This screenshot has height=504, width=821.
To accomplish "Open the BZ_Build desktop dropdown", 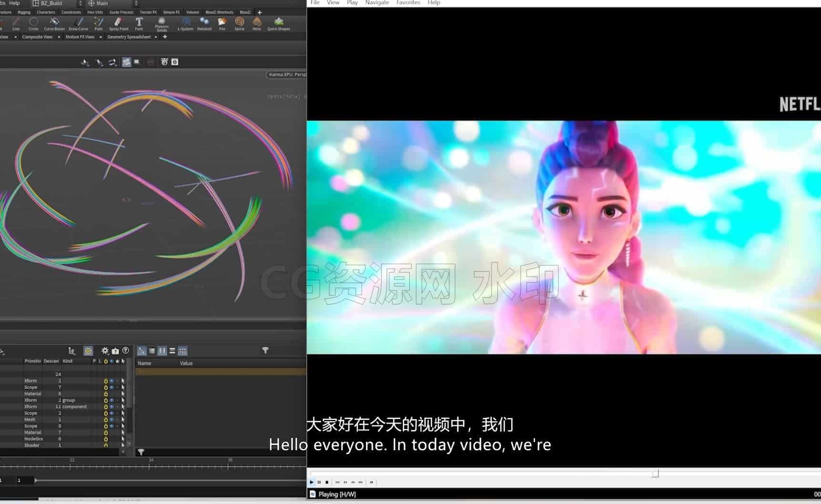I will pos(57,3).
